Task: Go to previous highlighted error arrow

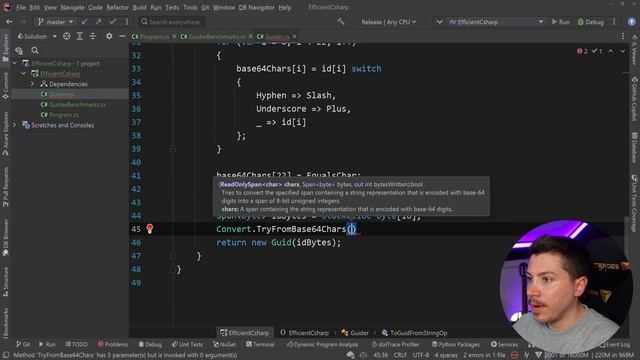Action: [611, 51]
